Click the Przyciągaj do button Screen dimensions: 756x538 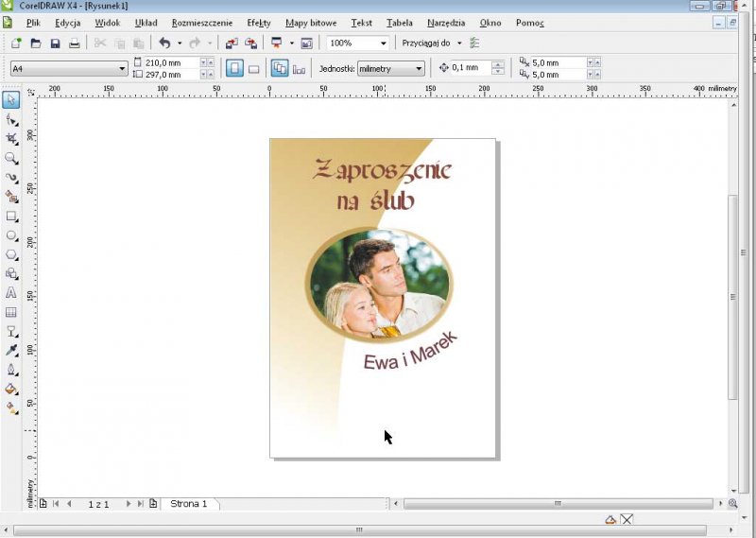pyautogui.click(x=426, y=43)
